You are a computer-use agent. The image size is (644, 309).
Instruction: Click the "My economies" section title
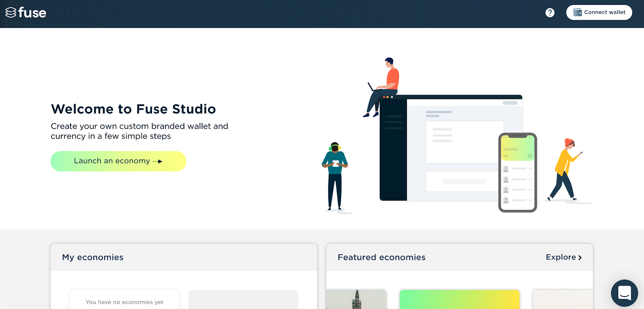[x=93, y=257]
